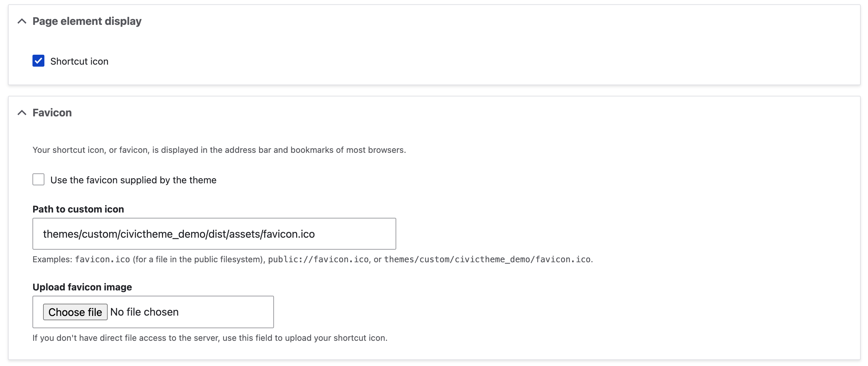
Task: Click the No file chosen text
Action: (x=144, y=312)
